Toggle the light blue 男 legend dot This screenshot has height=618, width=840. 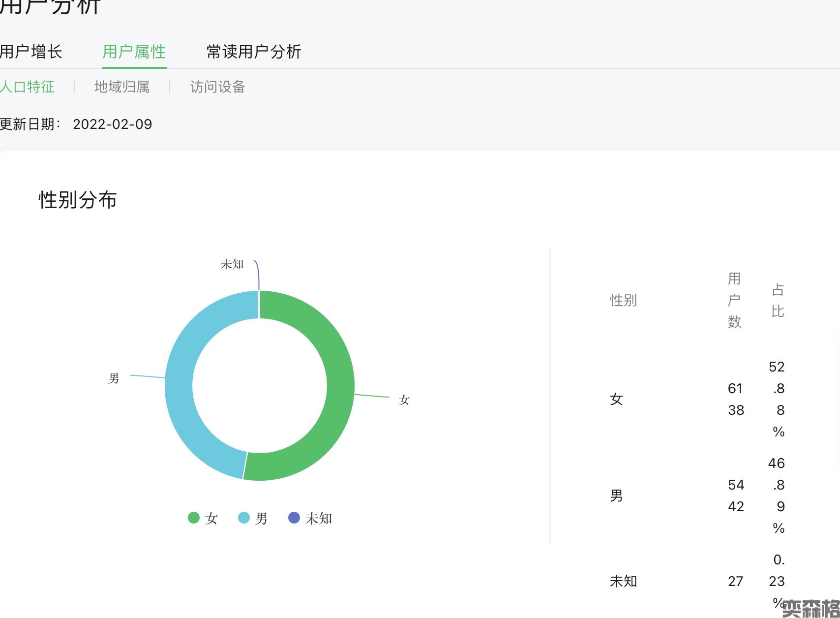coord(244,518)
